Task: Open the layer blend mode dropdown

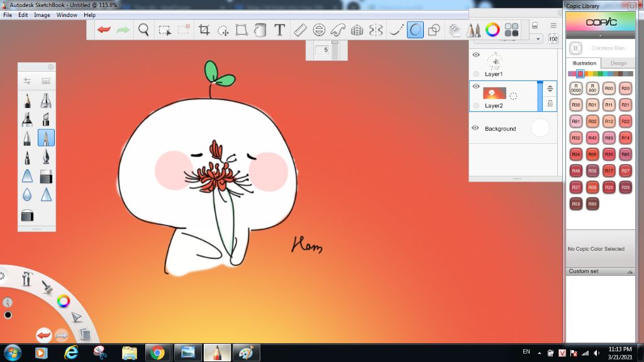Action: pos(508,40)
